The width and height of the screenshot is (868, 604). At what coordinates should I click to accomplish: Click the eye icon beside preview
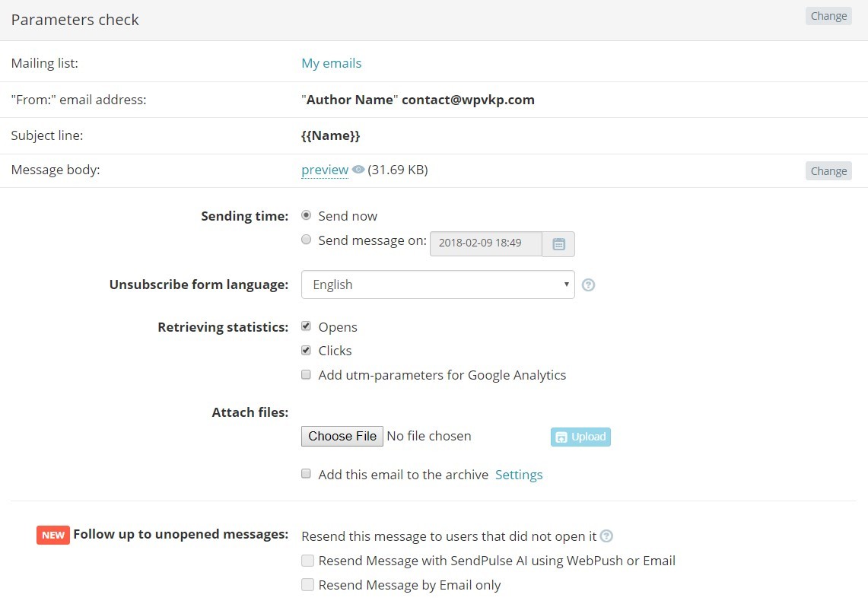click(x=358, y=170)
